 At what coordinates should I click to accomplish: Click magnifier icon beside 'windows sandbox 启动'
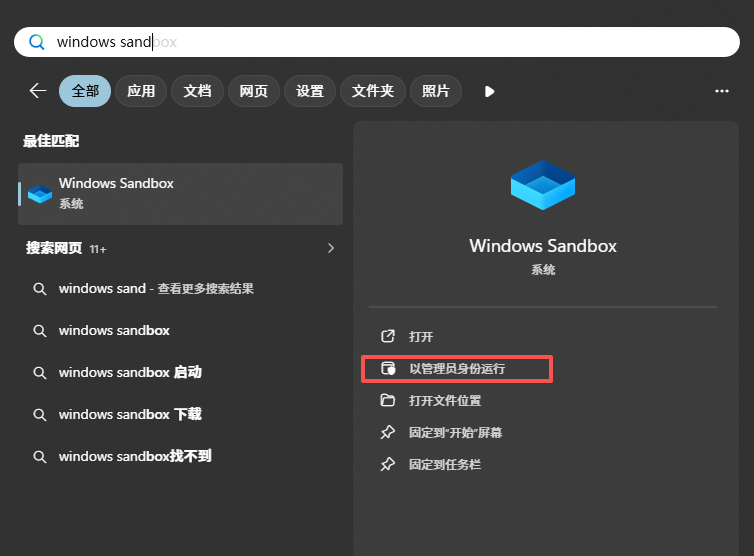point(40,373)
